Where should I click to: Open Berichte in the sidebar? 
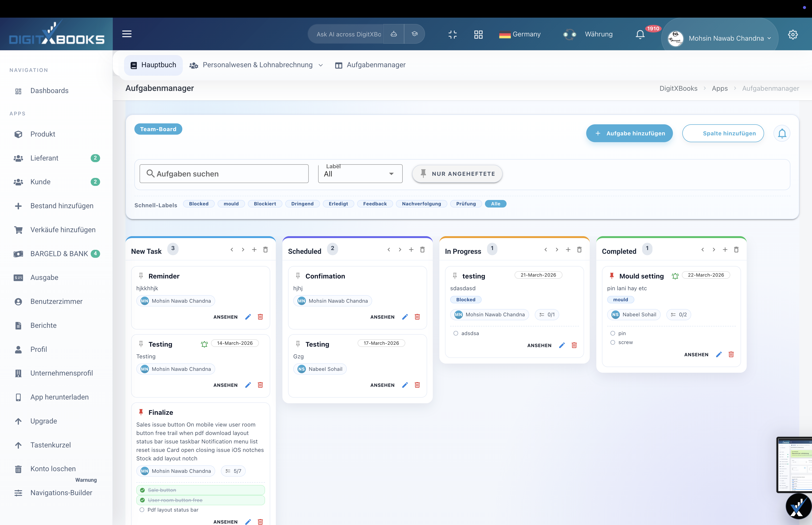(x=43, y=325)
